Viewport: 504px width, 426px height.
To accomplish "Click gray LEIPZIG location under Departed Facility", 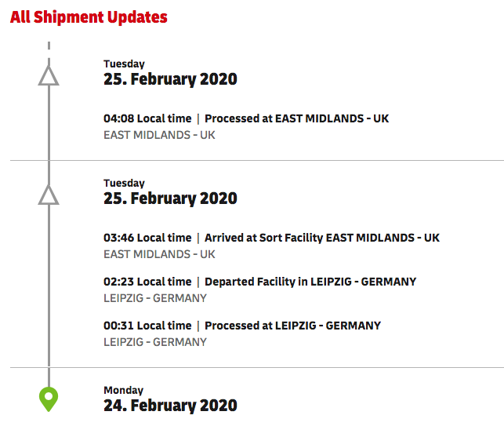I will click(155, 298).
